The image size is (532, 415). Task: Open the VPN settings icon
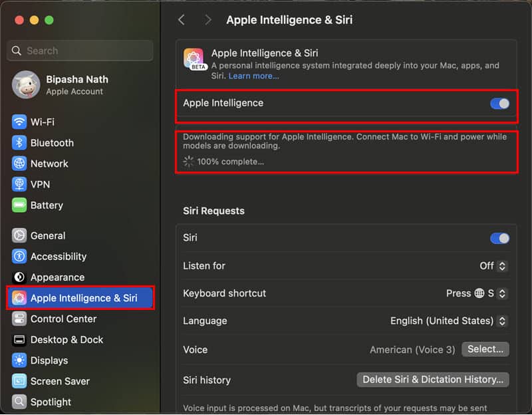[19, 184]
